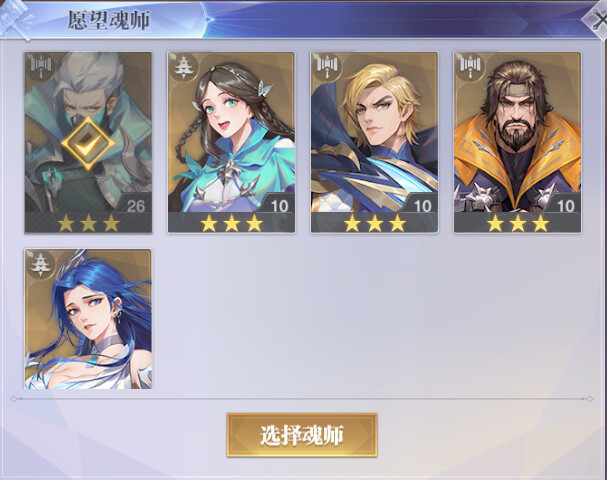Click the number 10 badge on braided girl card

(279, 206)
